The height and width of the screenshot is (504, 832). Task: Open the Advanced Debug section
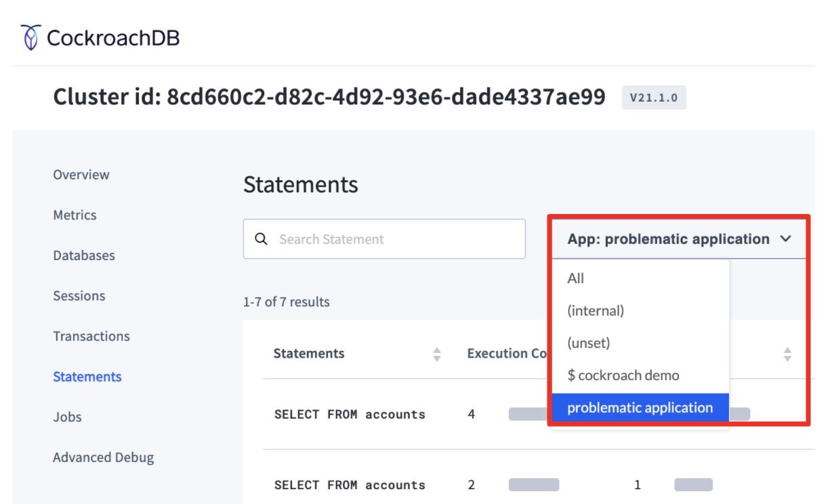pyautogui.click(x=103, y=457)
